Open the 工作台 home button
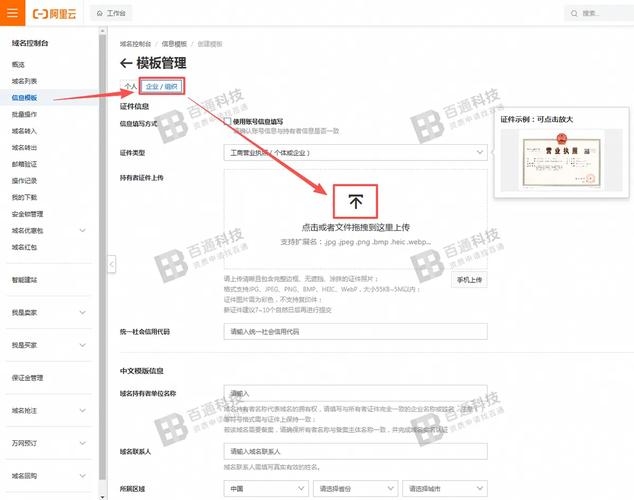The image size is (634, 500). pyautogui.click(x=111, y=13)
